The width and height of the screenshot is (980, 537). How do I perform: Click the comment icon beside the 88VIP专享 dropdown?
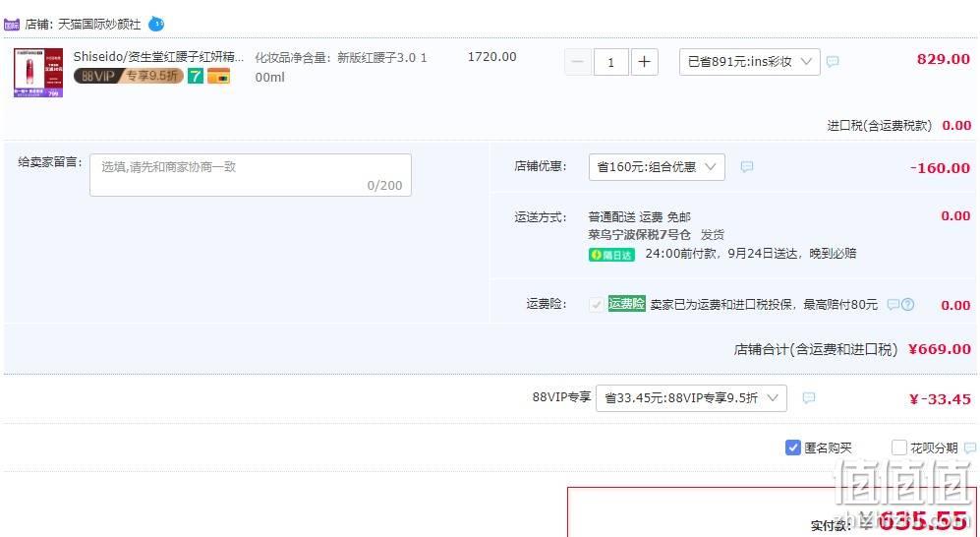click(809, 397)
